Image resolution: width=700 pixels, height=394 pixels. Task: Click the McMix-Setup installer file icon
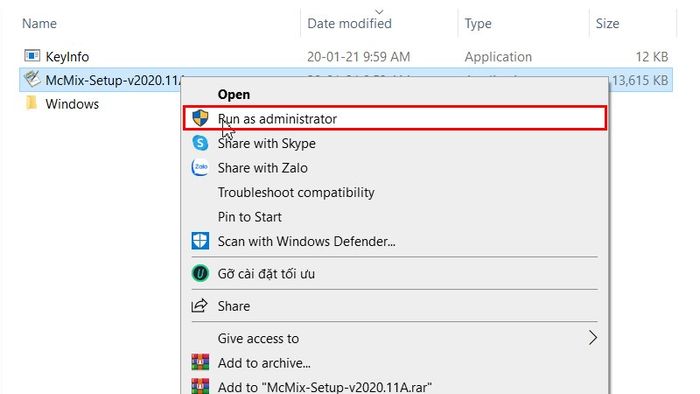coord(32,79)
